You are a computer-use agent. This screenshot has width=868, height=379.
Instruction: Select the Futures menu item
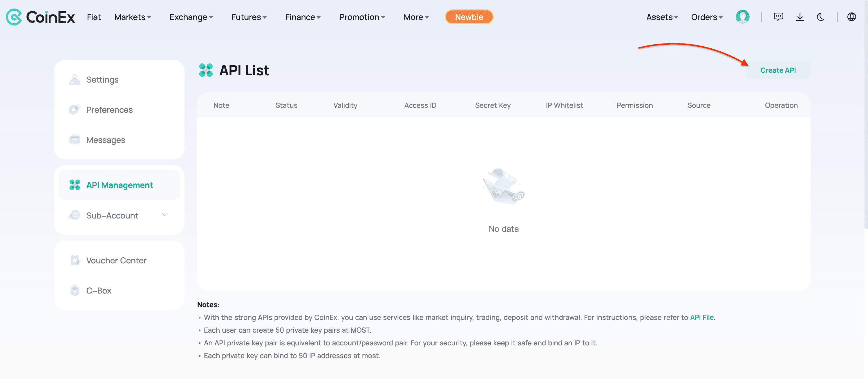[248, 16]
